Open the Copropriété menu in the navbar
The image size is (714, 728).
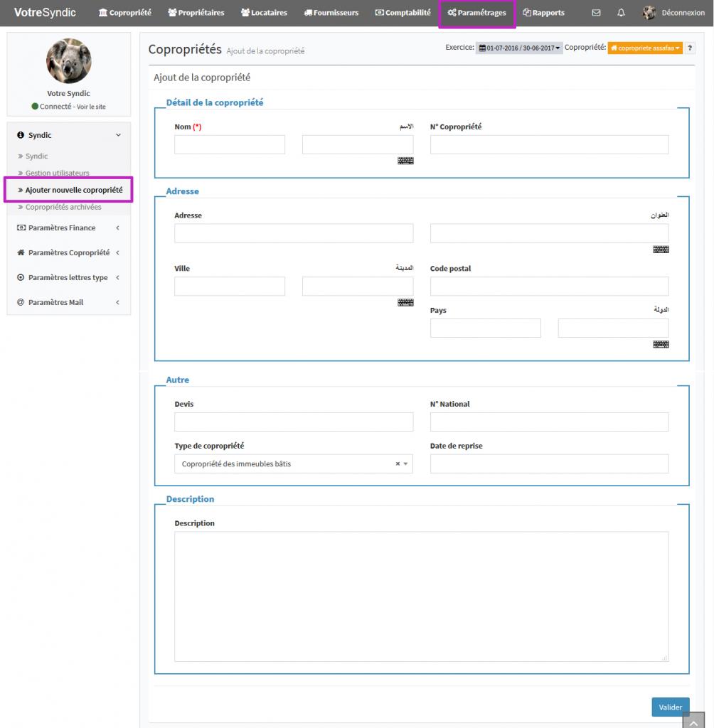[x=125, y=13]
